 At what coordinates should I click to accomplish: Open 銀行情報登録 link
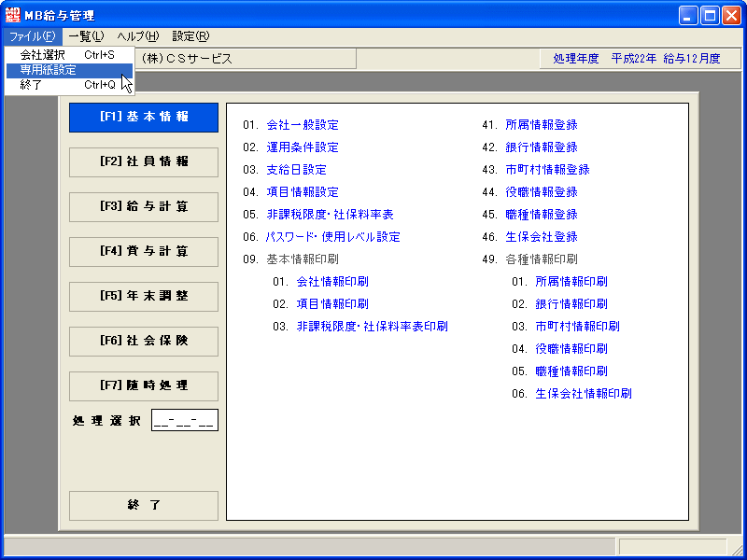tap(542, 147)
